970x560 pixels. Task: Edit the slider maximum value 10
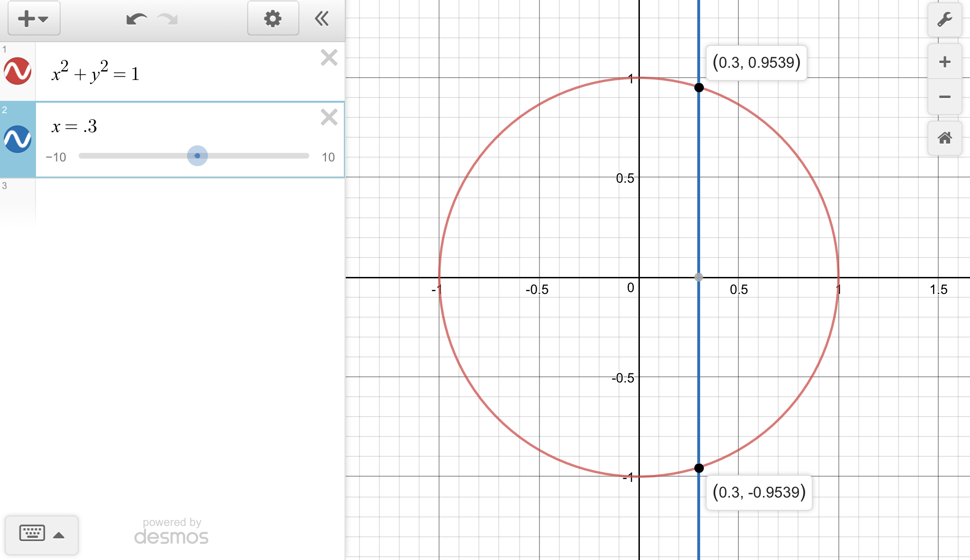[328, 157]
